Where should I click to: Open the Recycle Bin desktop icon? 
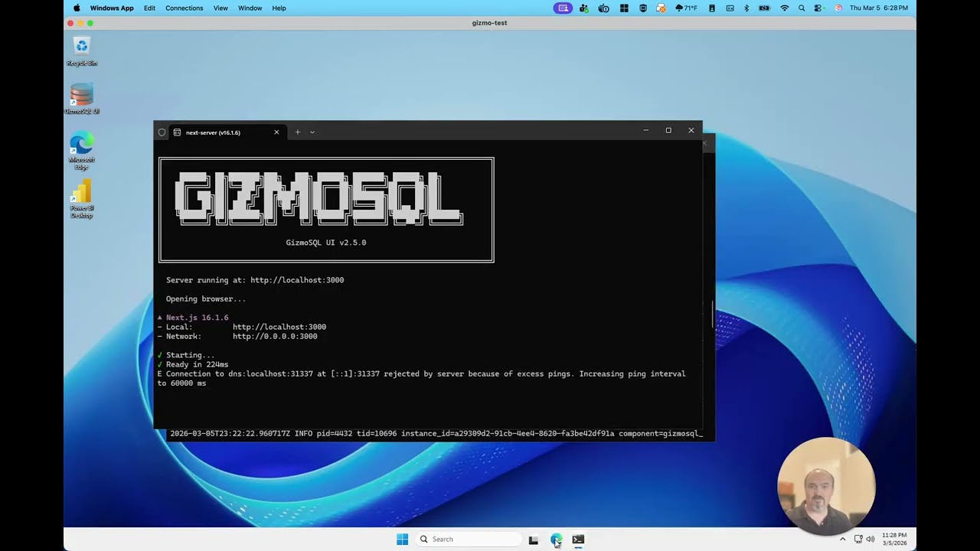coord(82,51)
